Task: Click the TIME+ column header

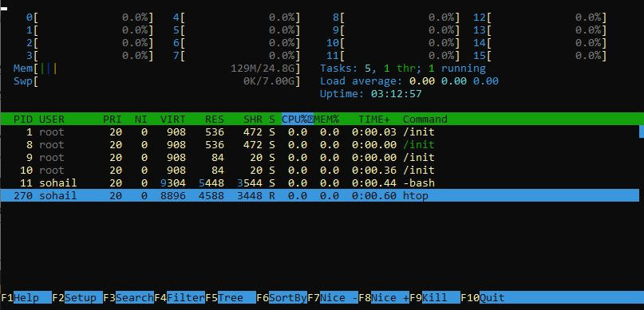Action: pyautogui.click(x=374, y=120)
